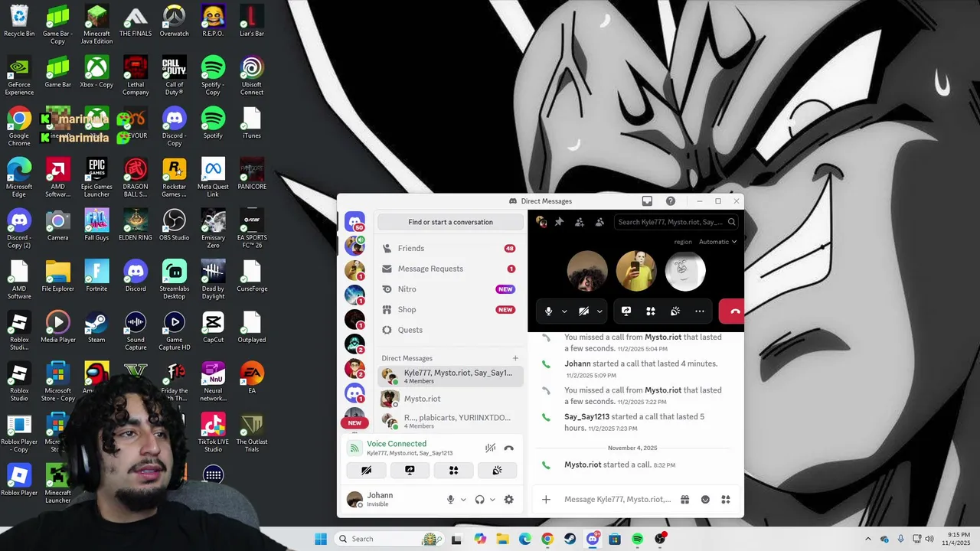Open Mysto.riot direct message

450,399
